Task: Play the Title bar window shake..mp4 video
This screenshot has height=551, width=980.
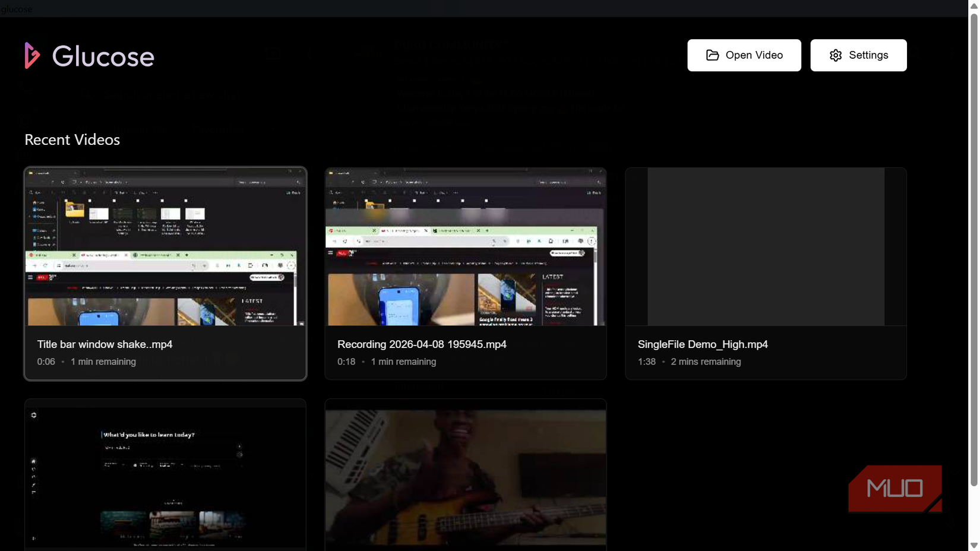Action: coord(165,247)
